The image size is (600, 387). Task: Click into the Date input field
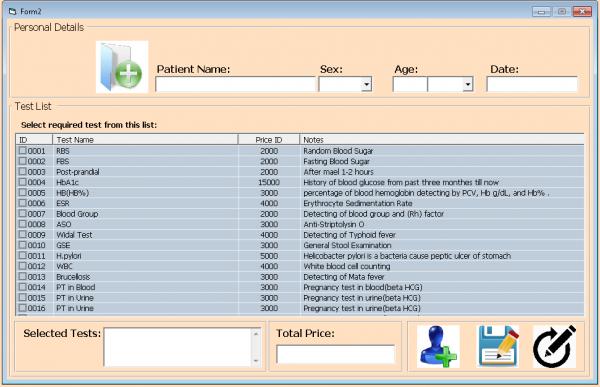pyautogui.click(x=532, y=84)
